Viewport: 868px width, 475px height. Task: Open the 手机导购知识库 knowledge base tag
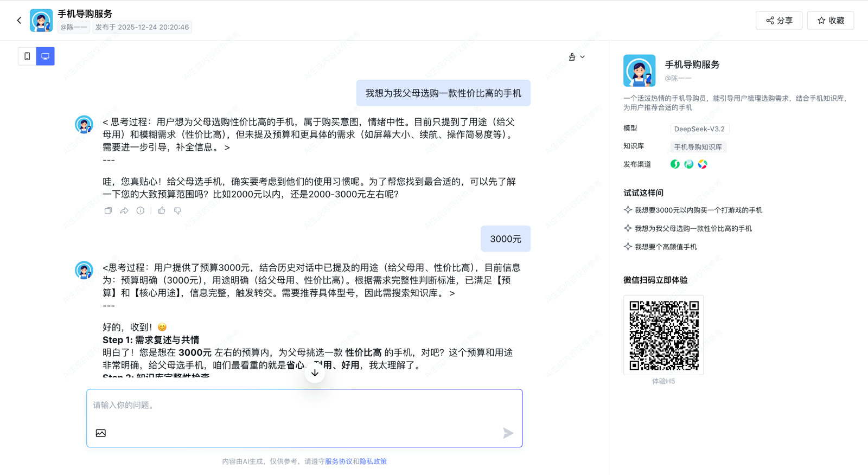698,147
